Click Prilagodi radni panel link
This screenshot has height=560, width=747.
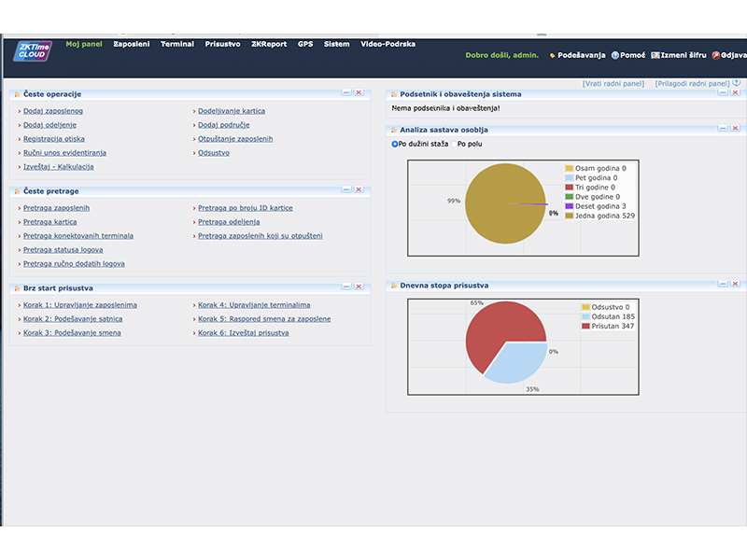[691, 83]
